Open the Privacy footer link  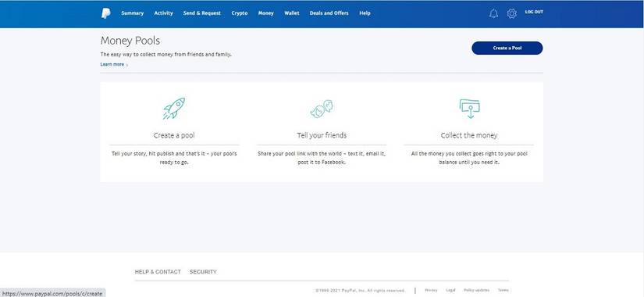(431, 291)
